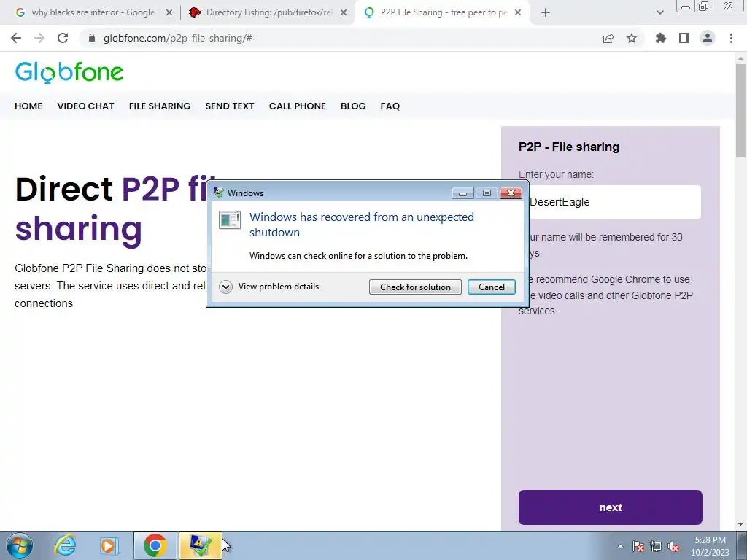The height and width of the screenshot is (560, 747).
Task: Click Cancel in the Windows dialog
Action: click(491, 287)
